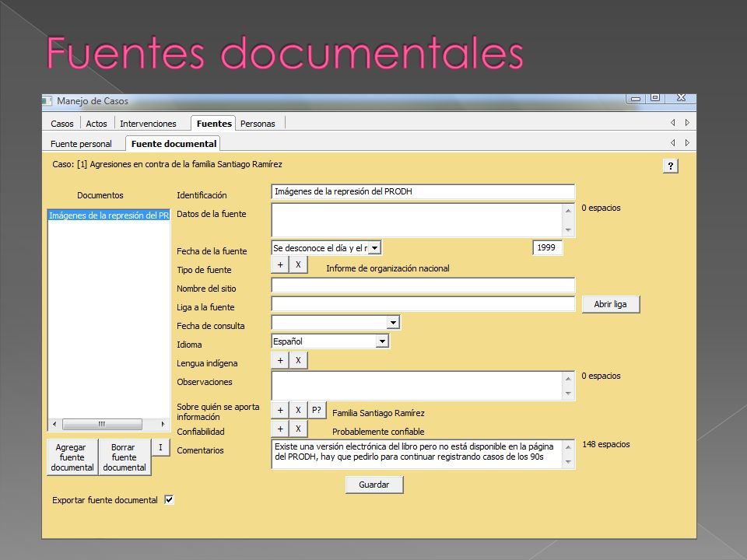This screenshot has width=747, height=560.
Task: Add a Confiabilidad value
Action: (x=280, y=429)
